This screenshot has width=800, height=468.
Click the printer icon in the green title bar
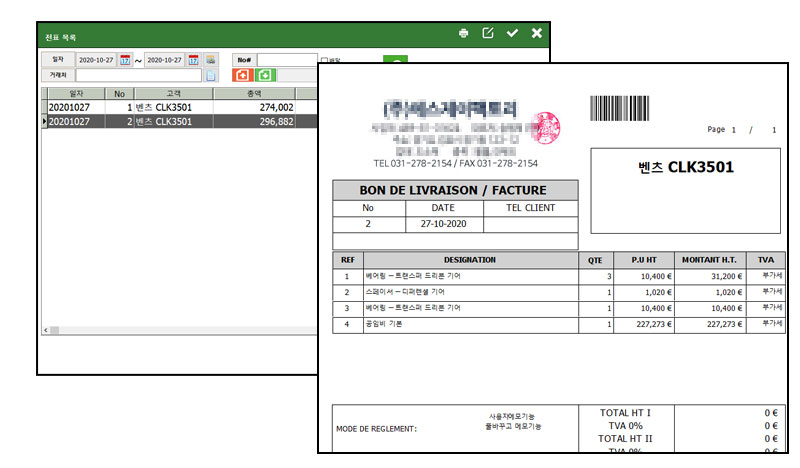pyautogui.click(x=463, y=33)
